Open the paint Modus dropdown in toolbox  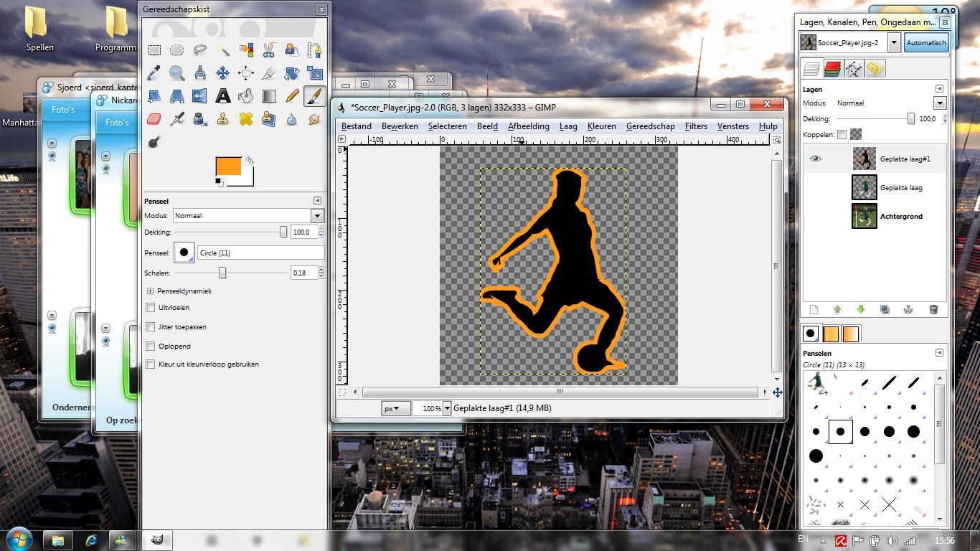[x=316, y=215]
